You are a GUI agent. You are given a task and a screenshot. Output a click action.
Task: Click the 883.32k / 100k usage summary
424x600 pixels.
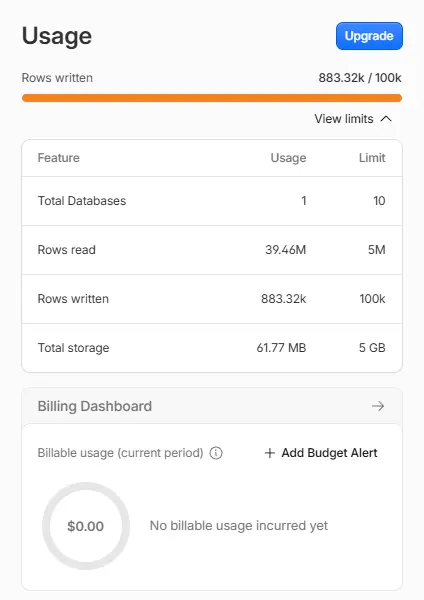360,78
